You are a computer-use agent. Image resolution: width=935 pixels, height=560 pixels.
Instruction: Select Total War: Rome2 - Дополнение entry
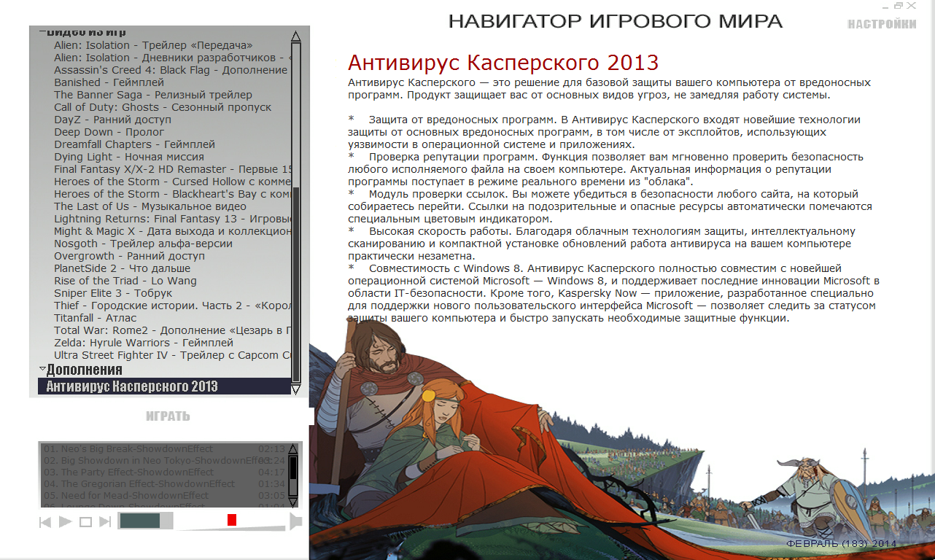coord(173,330)
